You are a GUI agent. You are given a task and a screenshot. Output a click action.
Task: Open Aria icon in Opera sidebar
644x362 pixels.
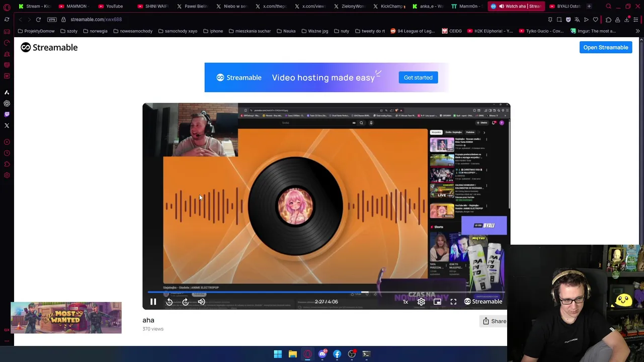click(x=7, y=93)
